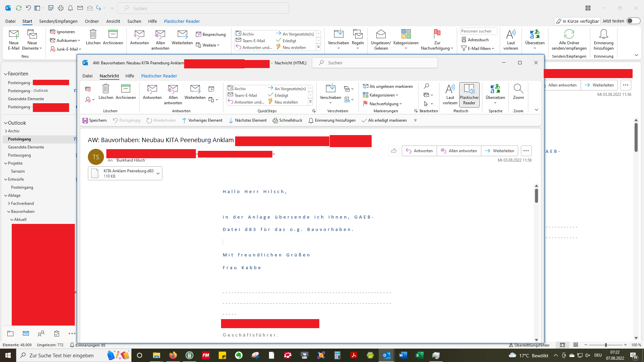
Task: Click the Excel icon in taskbar
Action: pyautogui.click(x=419, y=355)
